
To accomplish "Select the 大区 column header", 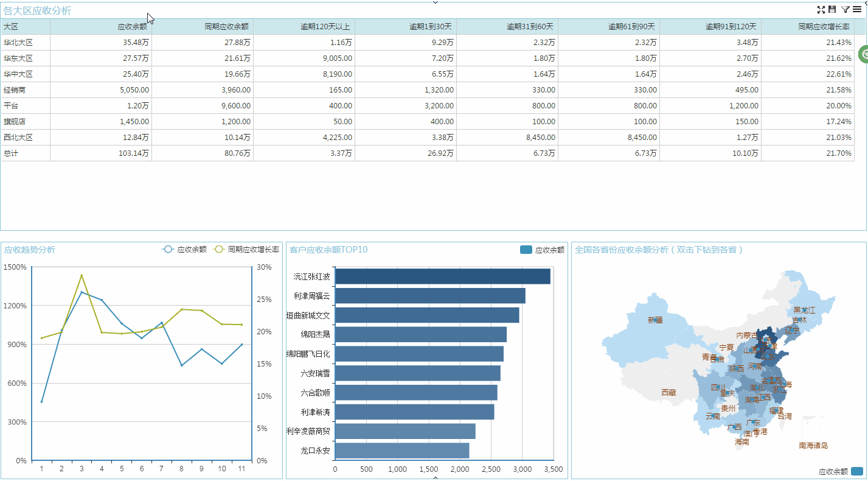I will [x=11, y=27].
